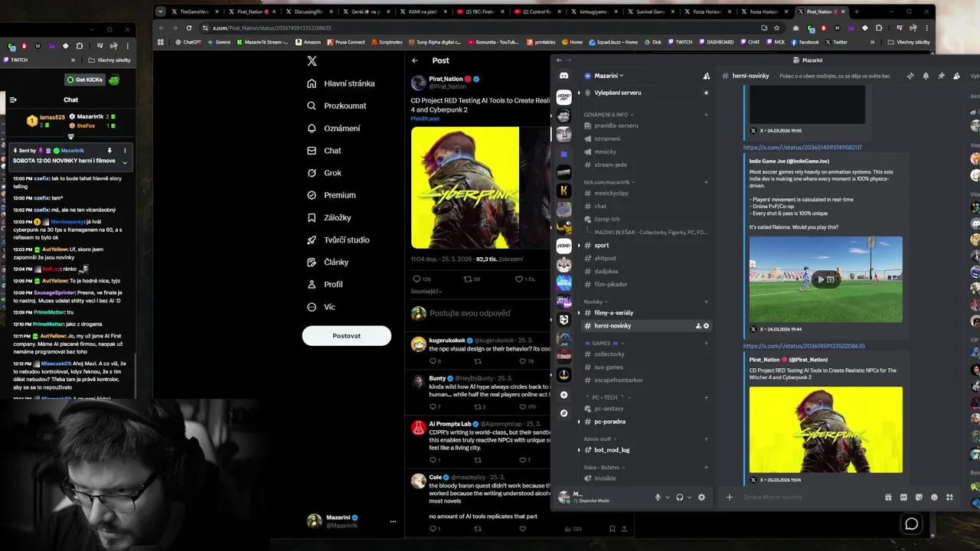Open Discord user settings gear
980x551 pixels.
[x=701, y=497]
